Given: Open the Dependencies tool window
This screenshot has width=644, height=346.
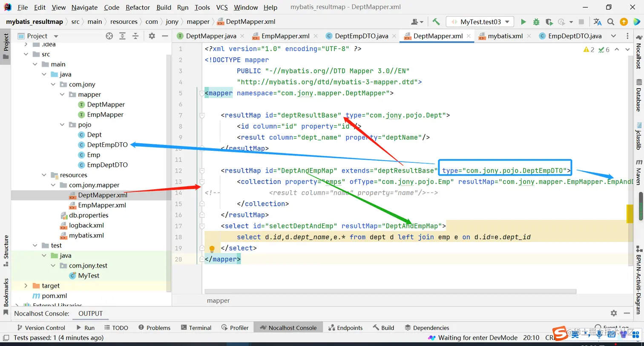Looking at the screenshot, I should (427, 328).
